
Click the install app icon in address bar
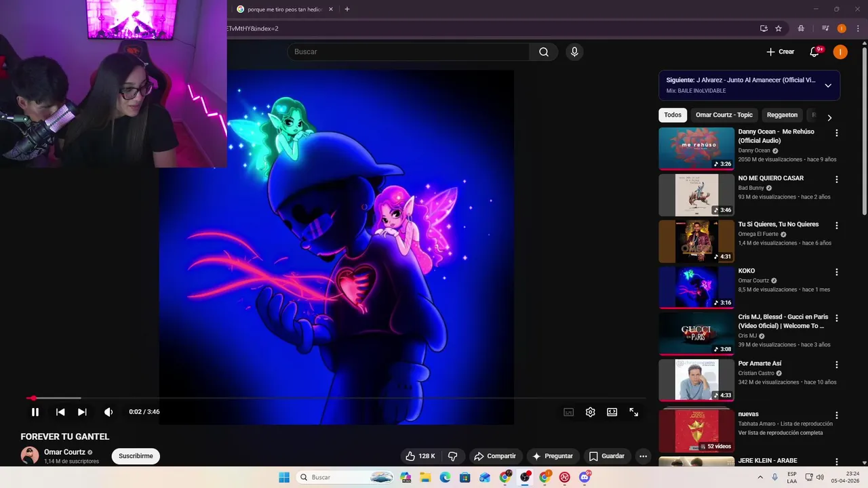(x=764, y=28)
